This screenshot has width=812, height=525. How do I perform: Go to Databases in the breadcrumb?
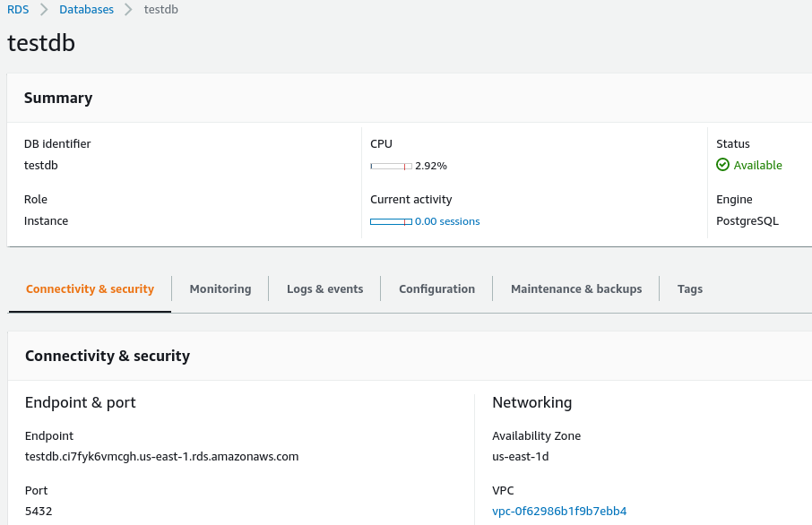click(86, 10)
